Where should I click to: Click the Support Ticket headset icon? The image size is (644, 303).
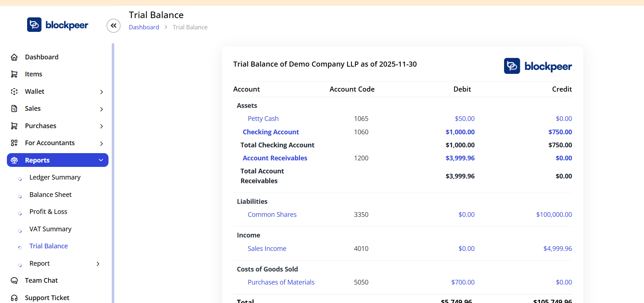(14, 298)
